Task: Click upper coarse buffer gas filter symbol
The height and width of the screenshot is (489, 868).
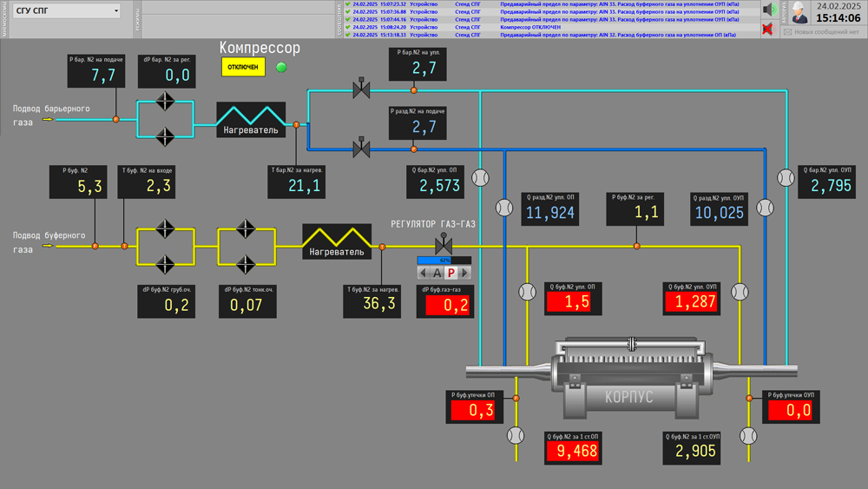Action: (165, 228)
